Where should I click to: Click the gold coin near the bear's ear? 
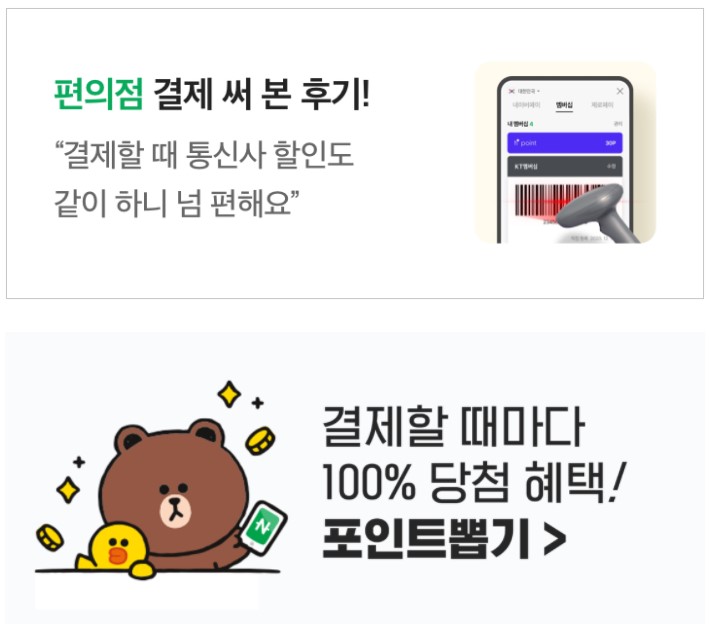260,440
